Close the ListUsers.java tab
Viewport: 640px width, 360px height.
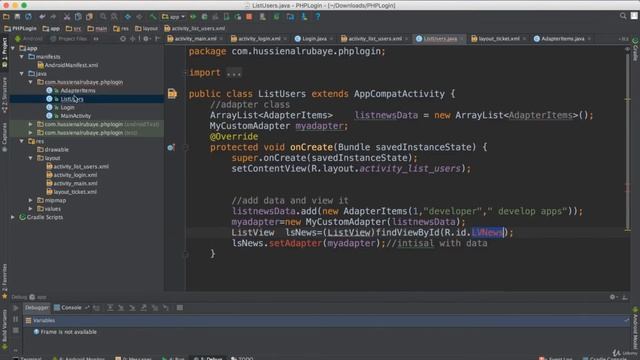462,39
